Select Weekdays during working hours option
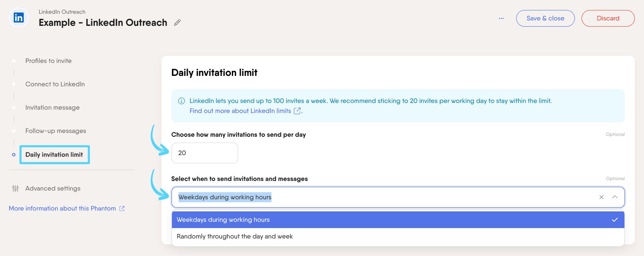Viewport: 644px width, 256px height. click(x=398, y=220)
